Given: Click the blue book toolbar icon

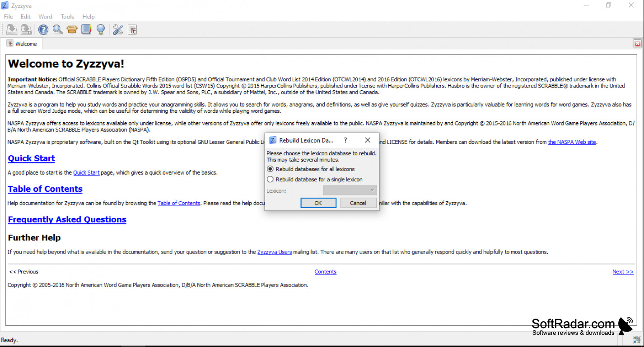Looking at the screenshot, I should [86, 30].
